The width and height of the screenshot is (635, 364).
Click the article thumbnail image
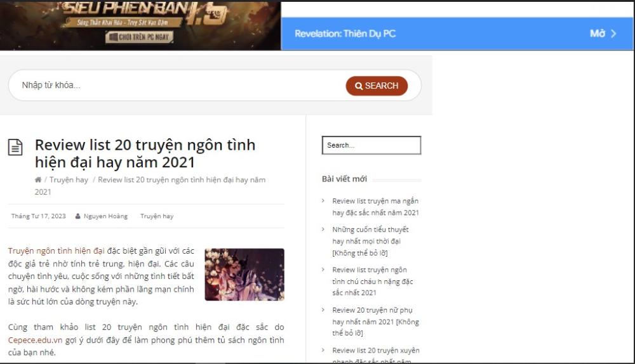[x=244, y=275]
